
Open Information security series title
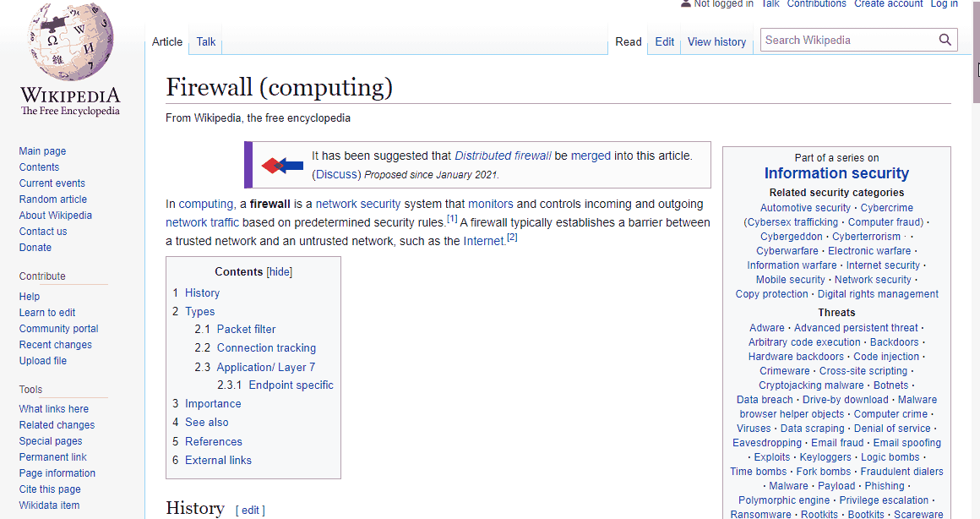click(837, 173)
